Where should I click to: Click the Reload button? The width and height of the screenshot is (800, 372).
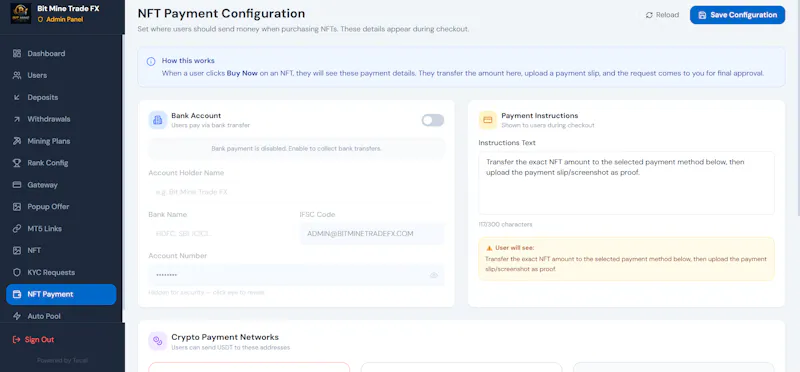[x=662, y=15]
